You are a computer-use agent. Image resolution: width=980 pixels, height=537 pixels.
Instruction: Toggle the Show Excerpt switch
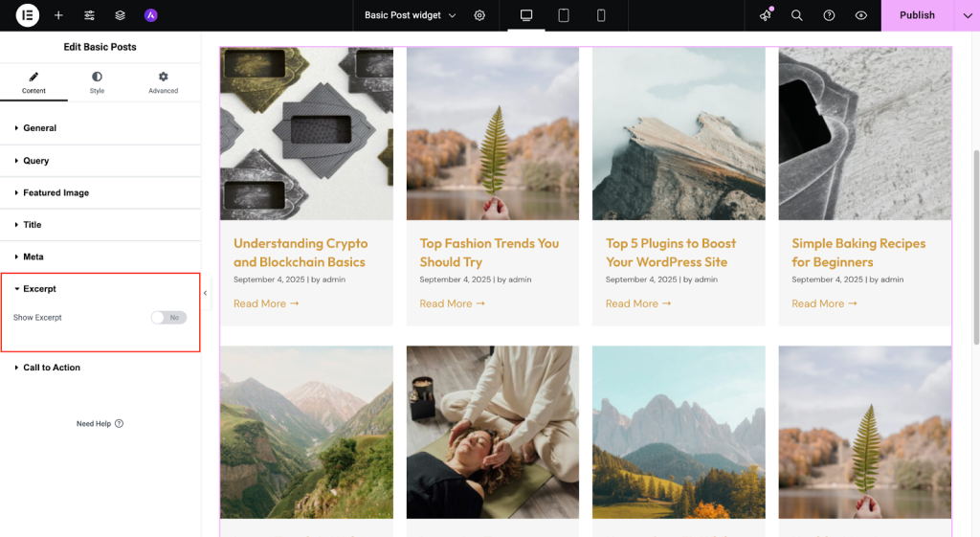click(168, 318)
